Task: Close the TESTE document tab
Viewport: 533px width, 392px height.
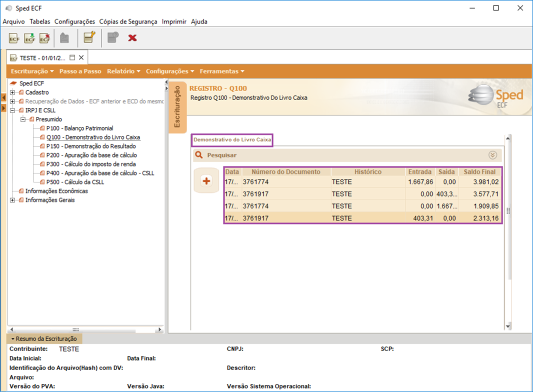Action: (x=81, y=57)
